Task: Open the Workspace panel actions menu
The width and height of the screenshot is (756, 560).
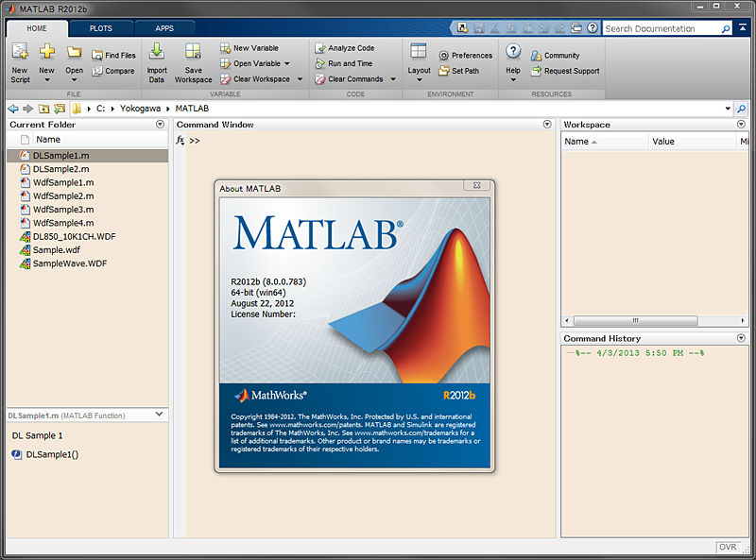Action: [741, 125]
